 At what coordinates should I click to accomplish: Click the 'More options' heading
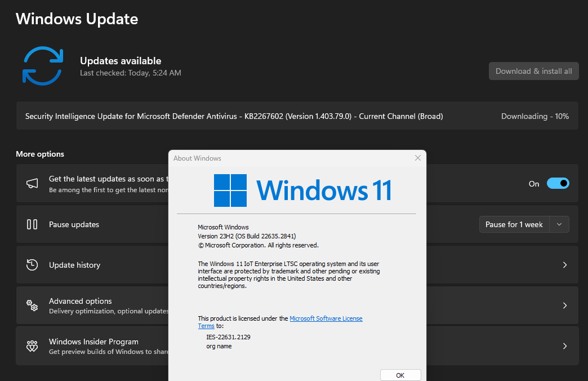[40, 154]
